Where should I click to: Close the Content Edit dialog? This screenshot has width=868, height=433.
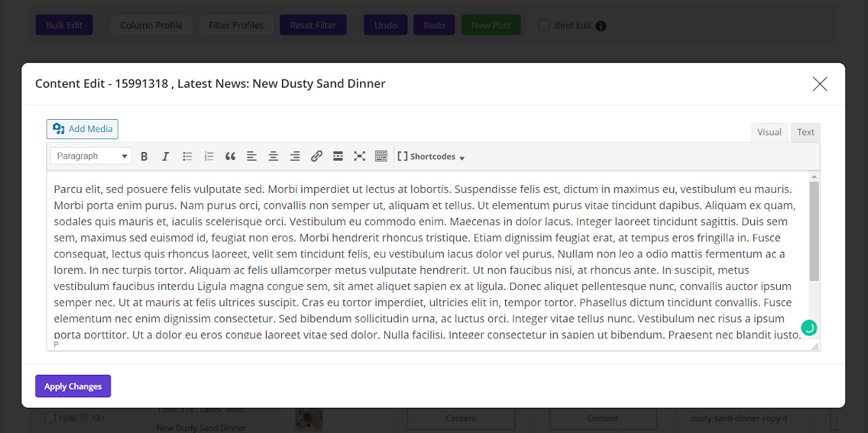tap(820, 83)
